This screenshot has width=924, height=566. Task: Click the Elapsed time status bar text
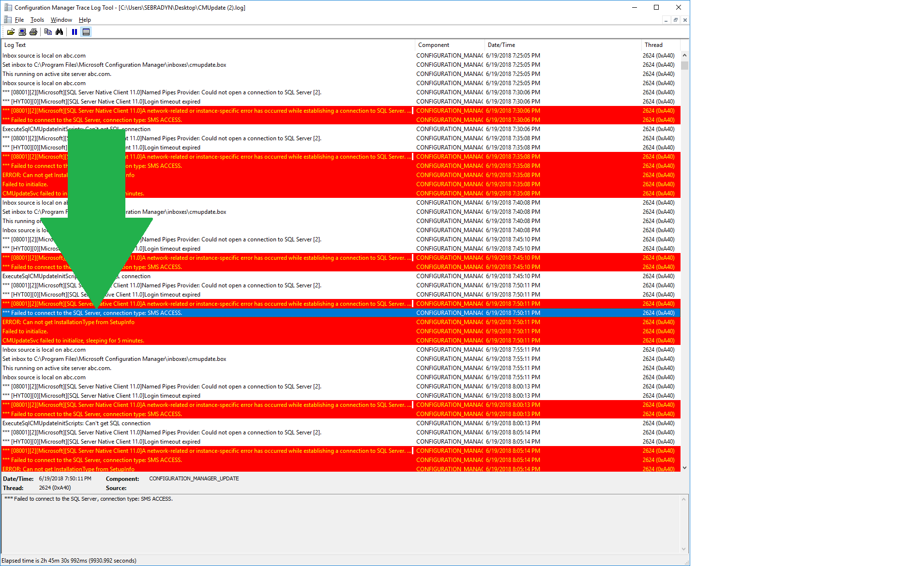coord(69,561)
